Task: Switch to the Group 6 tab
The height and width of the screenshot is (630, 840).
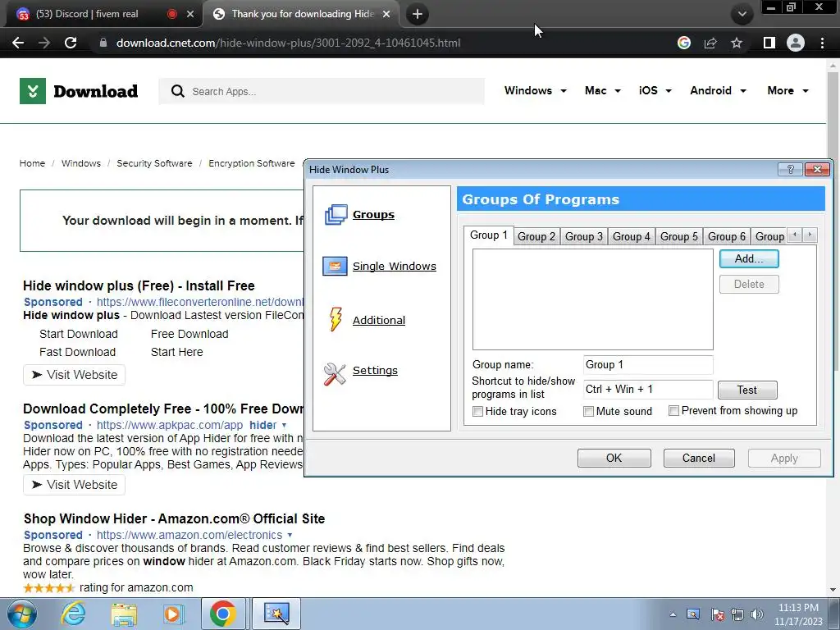Action: pos(727,236)
